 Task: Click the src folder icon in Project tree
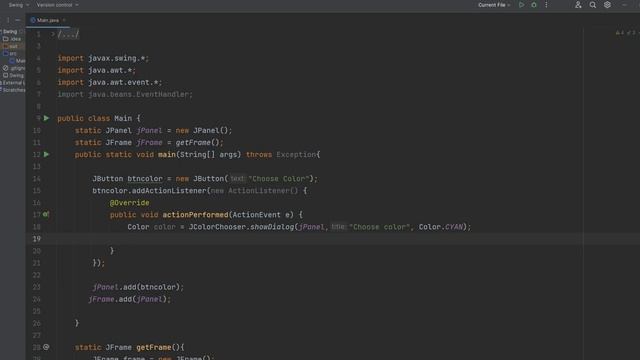click(x=6, y=53)
